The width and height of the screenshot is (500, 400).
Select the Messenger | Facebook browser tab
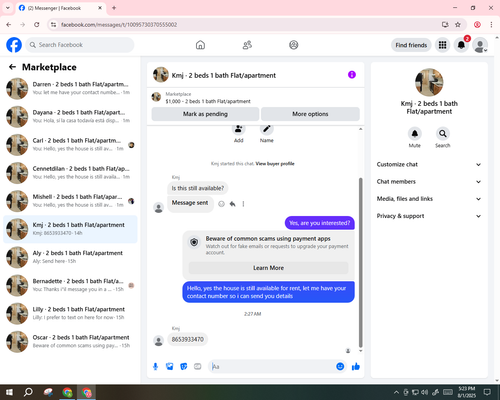[x=60, y=8]
